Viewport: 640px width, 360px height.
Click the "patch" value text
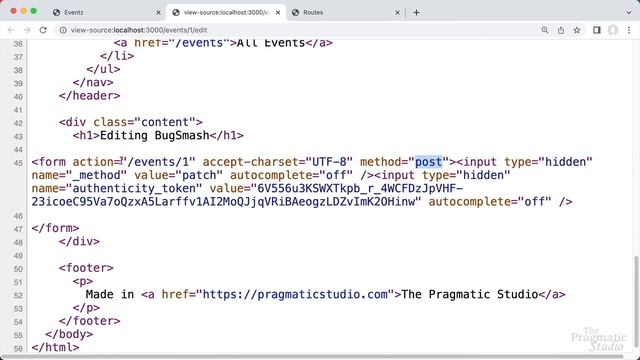[199, 175]
